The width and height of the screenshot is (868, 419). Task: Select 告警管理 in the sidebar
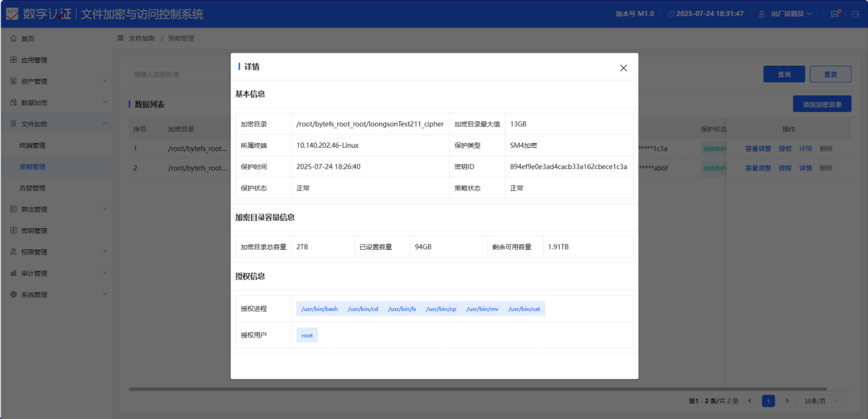[x=56, y=188]
